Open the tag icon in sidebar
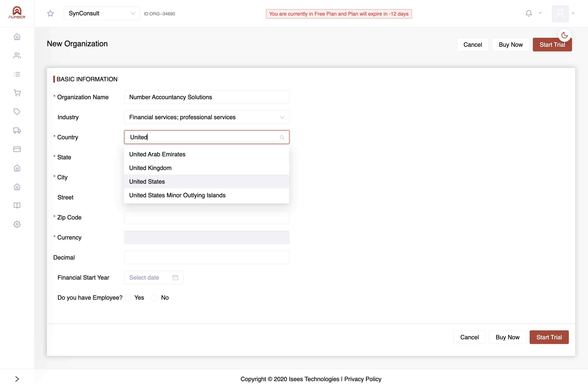The image size is (588, 389). click(x=17, y=112)
